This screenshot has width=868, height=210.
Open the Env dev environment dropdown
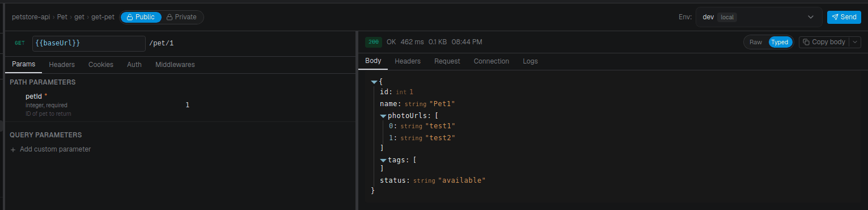coord(759,17)
